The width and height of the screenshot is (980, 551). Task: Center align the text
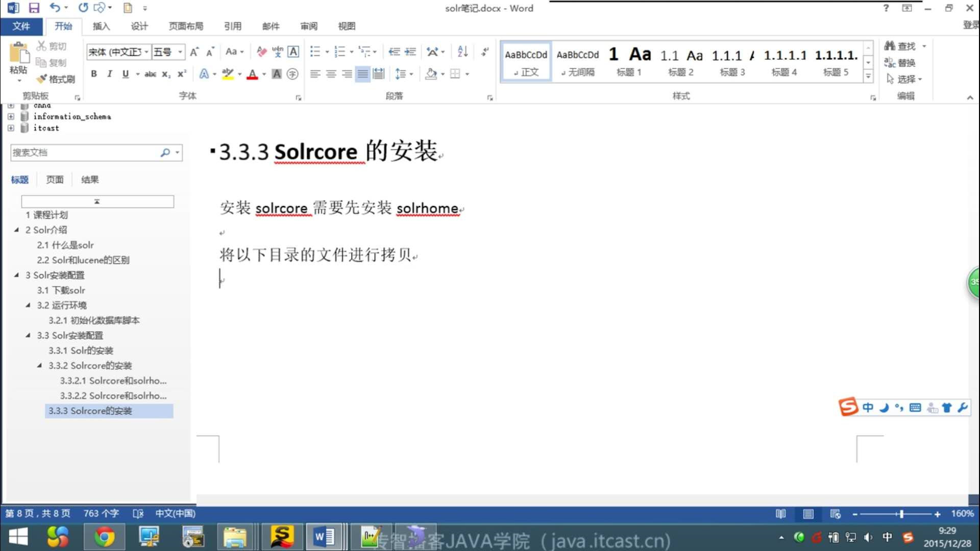tap(331, 74)
